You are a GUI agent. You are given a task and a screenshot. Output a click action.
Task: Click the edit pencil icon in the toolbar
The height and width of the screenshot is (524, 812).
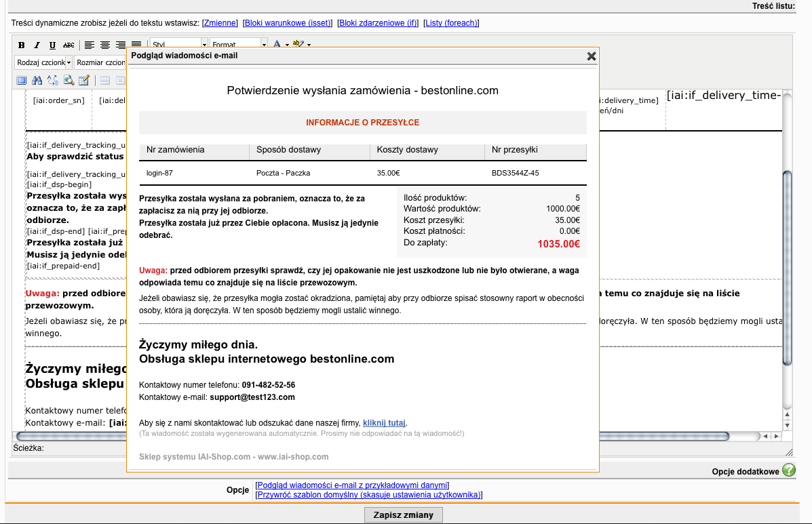[84, 80]
